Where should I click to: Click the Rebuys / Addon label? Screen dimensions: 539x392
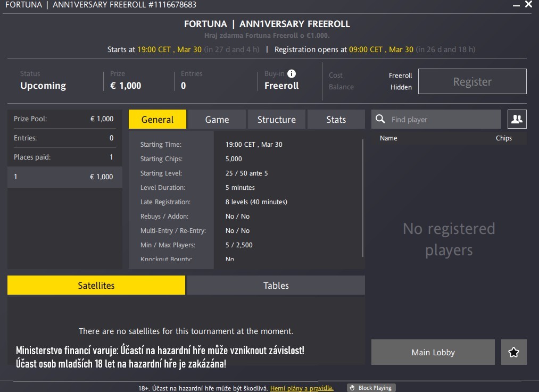164,216
